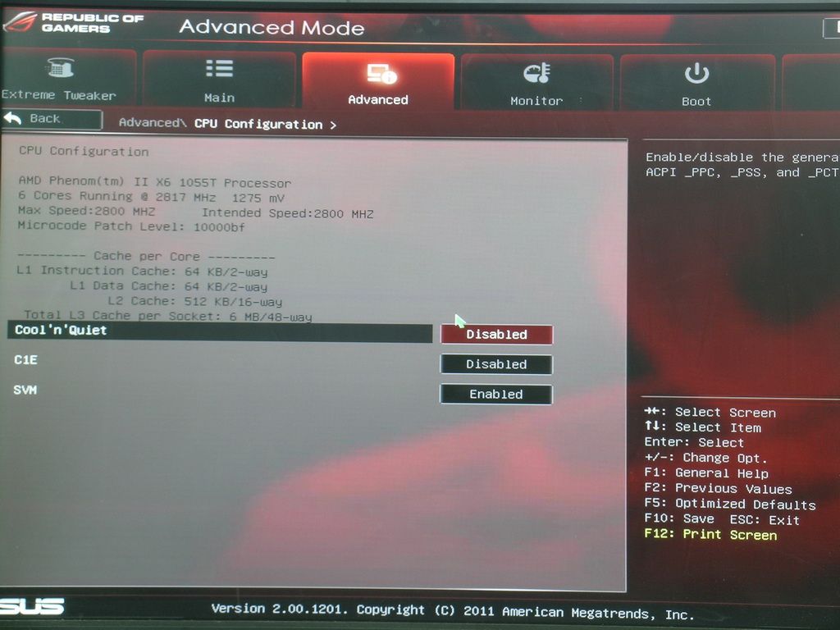The image size is (840, 630).
Task: Click the ESC: Exit hint
Action: (x=765, y=519)
